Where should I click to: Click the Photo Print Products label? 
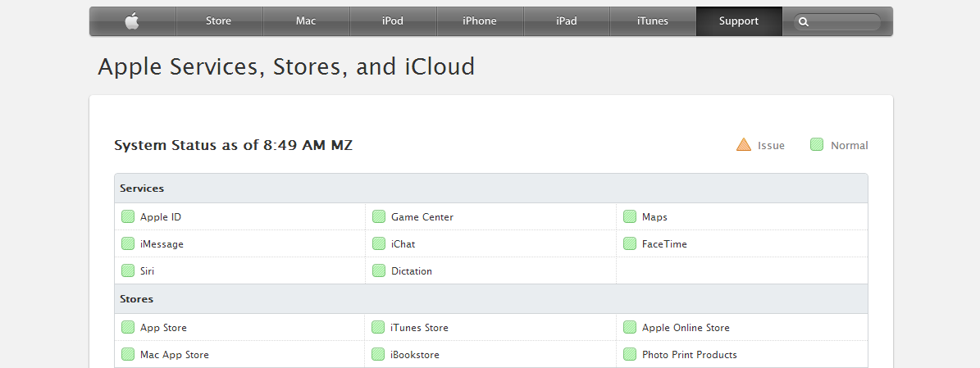click(690, 355)
